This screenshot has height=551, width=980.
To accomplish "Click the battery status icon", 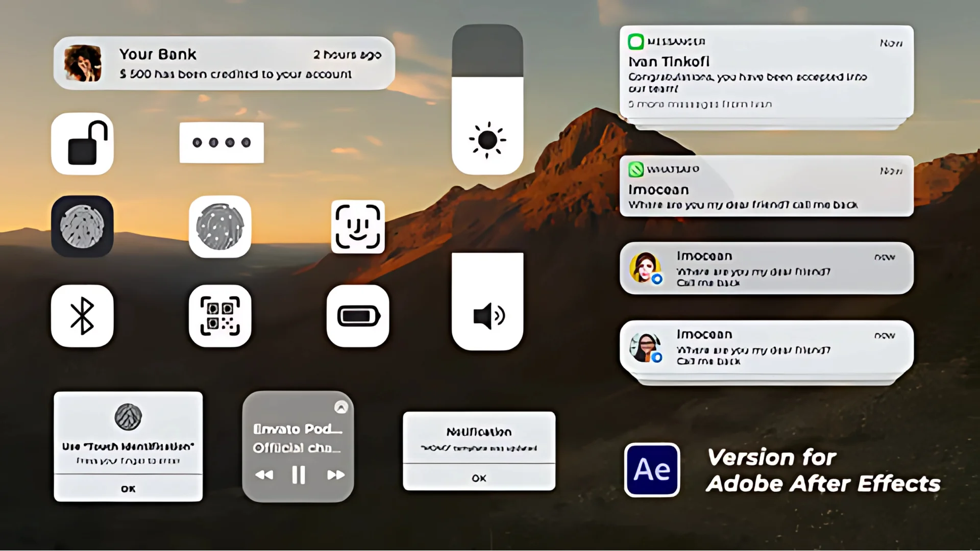I will 358,315.
